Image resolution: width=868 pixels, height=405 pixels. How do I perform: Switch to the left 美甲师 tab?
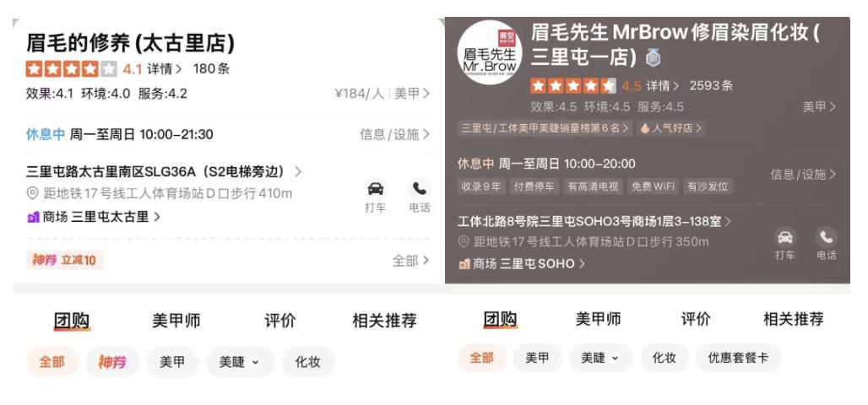176,321
